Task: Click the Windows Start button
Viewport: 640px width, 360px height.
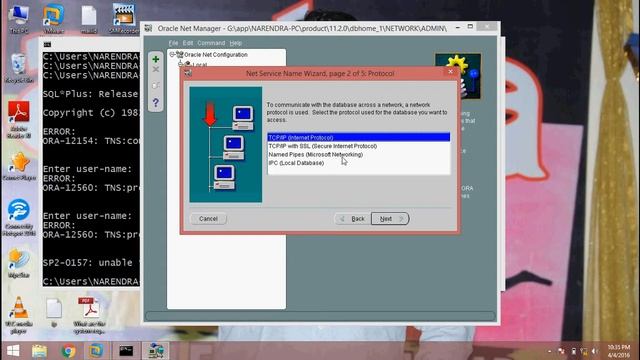Action: (13, 351)
